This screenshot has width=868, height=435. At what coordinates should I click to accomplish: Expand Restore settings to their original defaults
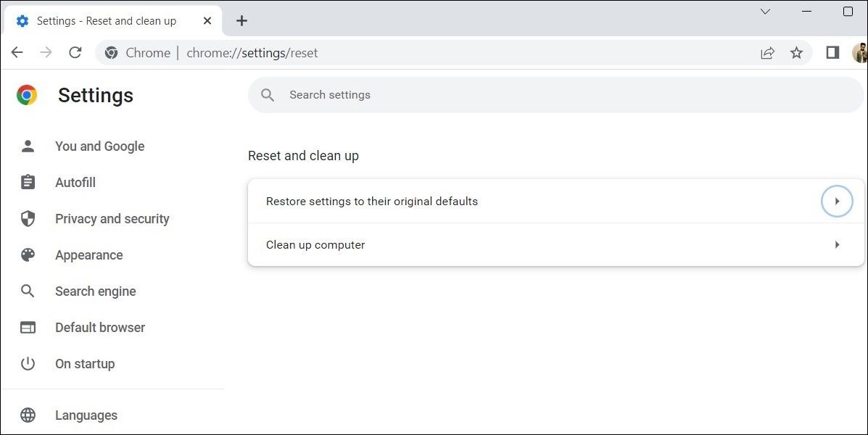(837, 201)
